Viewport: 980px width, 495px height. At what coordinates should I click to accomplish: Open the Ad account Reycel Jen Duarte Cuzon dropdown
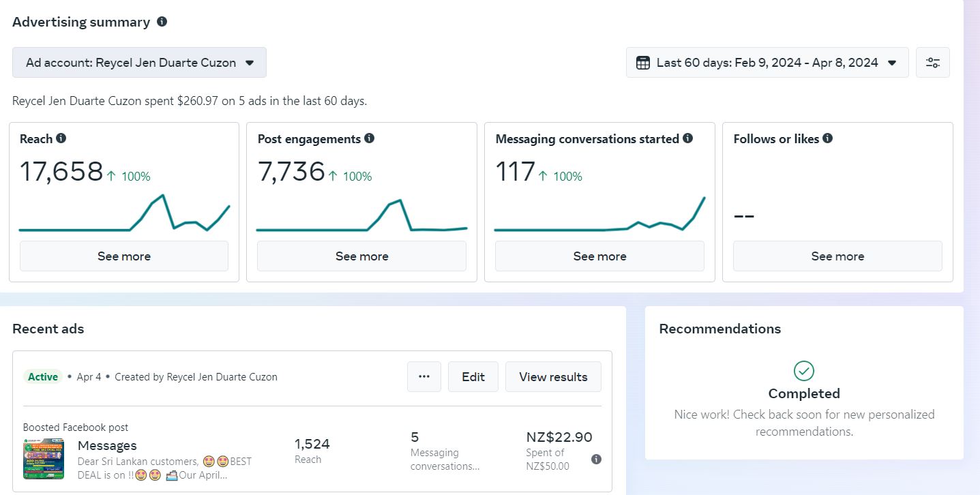tap(139, 62)
